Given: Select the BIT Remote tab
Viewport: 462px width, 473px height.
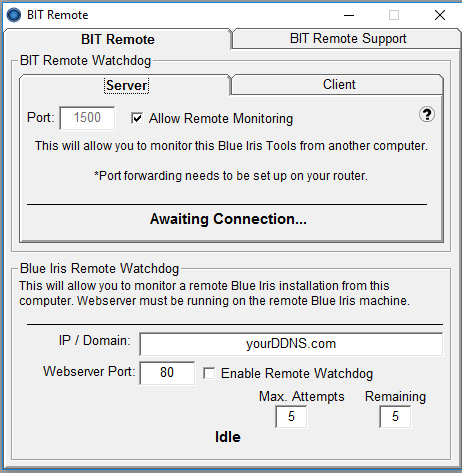Looking at the screenshot, I should coord(118,39).
